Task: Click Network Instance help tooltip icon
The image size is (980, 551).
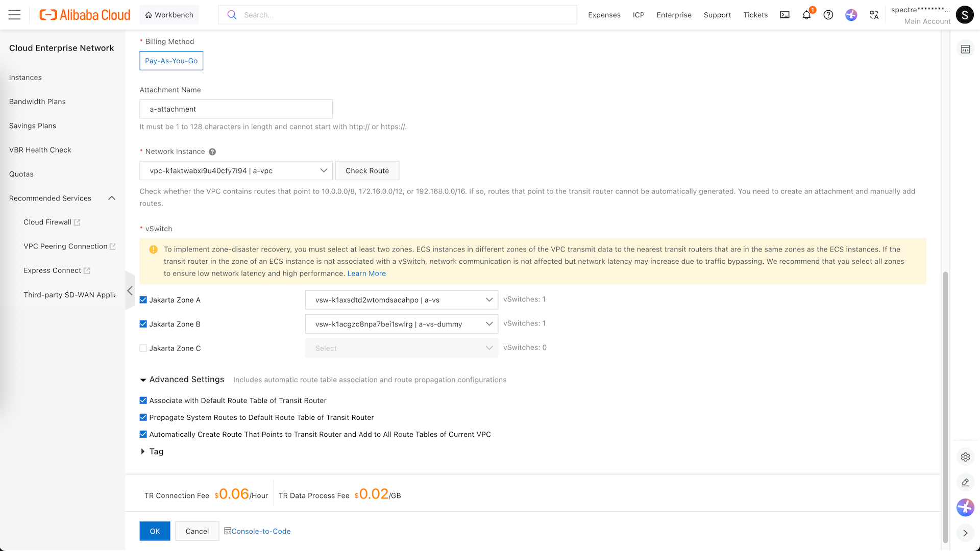Action: coord(212,152)
